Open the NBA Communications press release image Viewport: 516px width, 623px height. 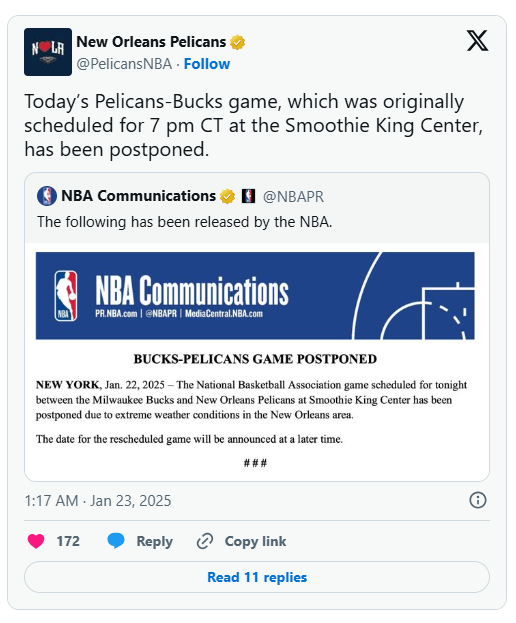pos(255,361)
